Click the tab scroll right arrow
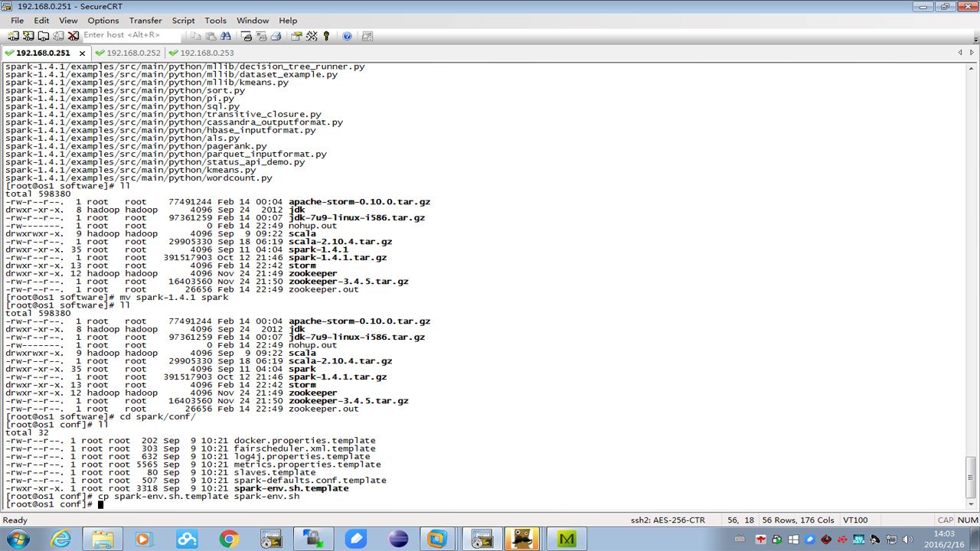 [972, 53]
